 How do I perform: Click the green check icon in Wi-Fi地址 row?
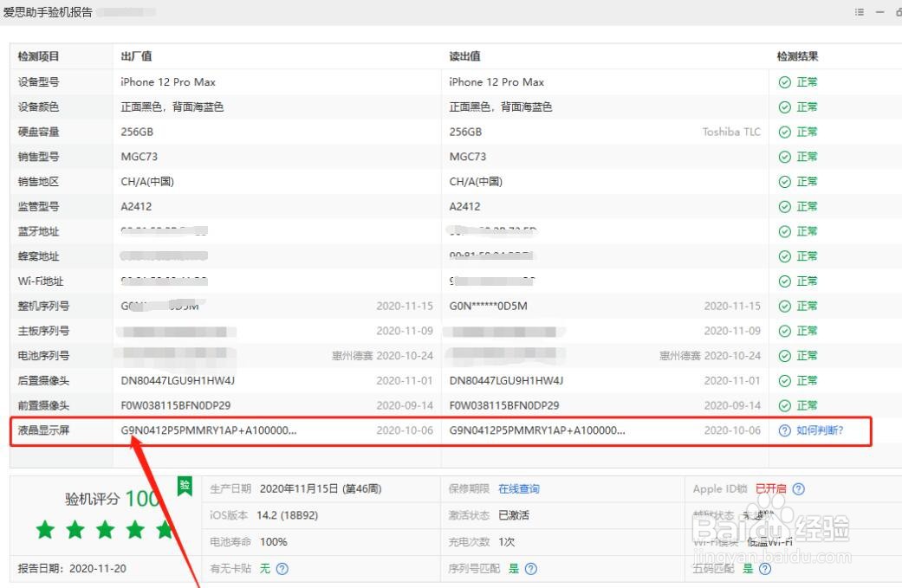pyautogui.click(x=785, y=281)
